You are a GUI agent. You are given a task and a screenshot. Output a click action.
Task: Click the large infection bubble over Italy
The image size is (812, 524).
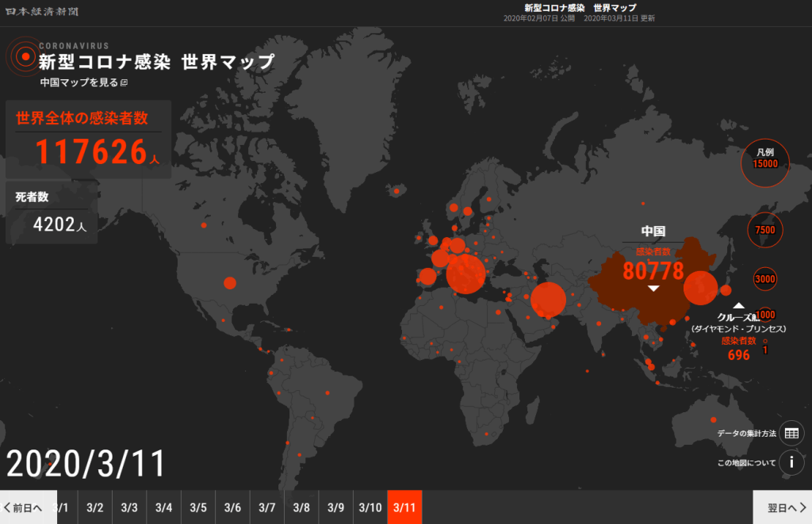pyautogui.click(x=465, y=274)
